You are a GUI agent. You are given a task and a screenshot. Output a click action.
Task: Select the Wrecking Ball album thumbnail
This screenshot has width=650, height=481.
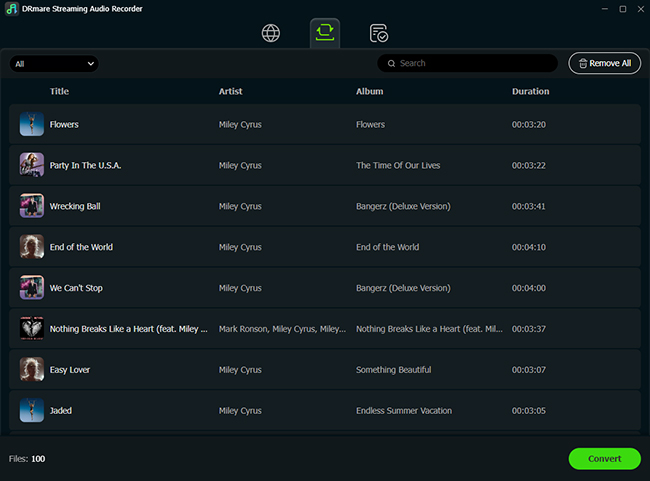[32, 206]
